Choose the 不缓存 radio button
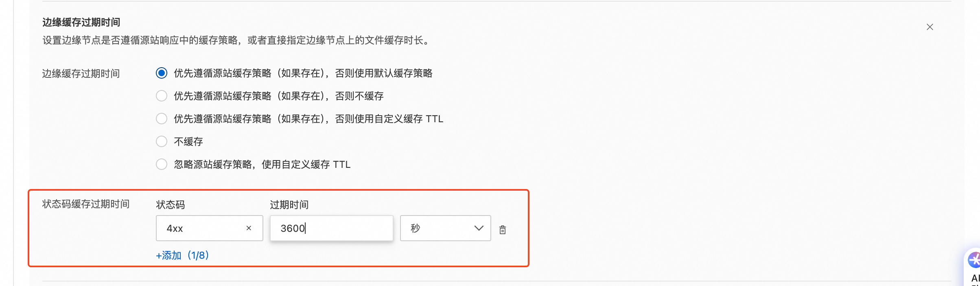 [162, 142]
